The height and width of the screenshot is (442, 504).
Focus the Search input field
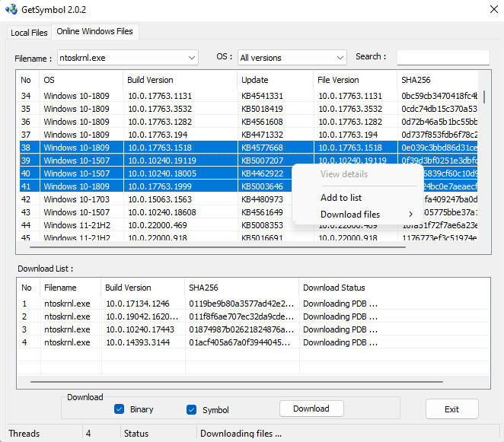click(x=443, y=57)
